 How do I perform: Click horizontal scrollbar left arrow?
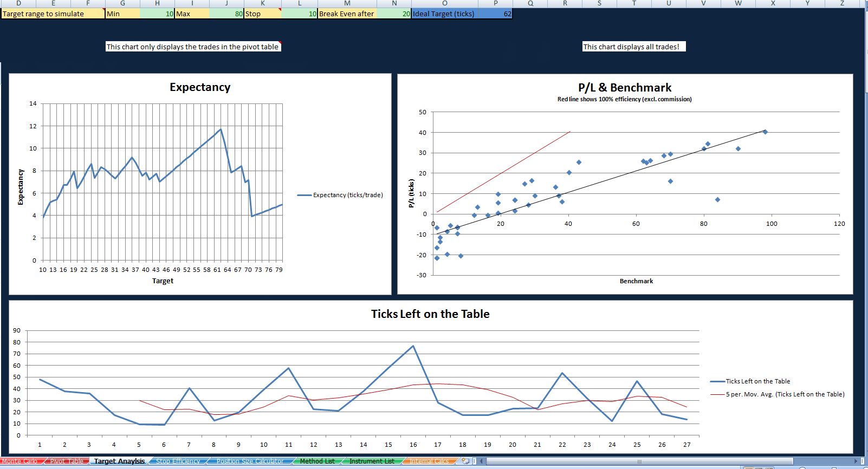(481, 461)
